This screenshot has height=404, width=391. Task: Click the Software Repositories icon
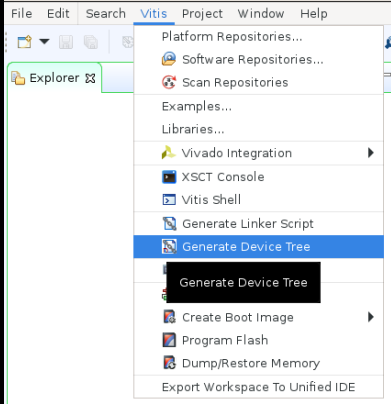[x=169, y=59]
